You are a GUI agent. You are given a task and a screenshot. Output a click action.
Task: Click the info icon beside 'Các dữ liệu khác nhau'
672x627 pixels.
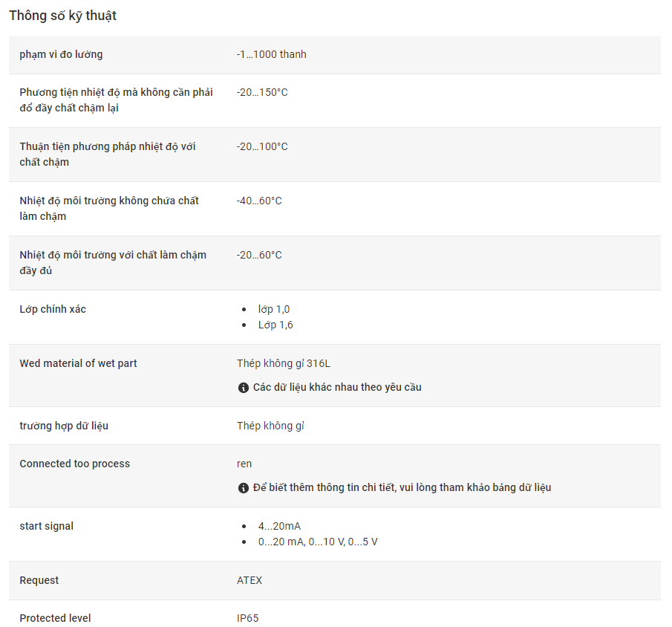point(243,388)
